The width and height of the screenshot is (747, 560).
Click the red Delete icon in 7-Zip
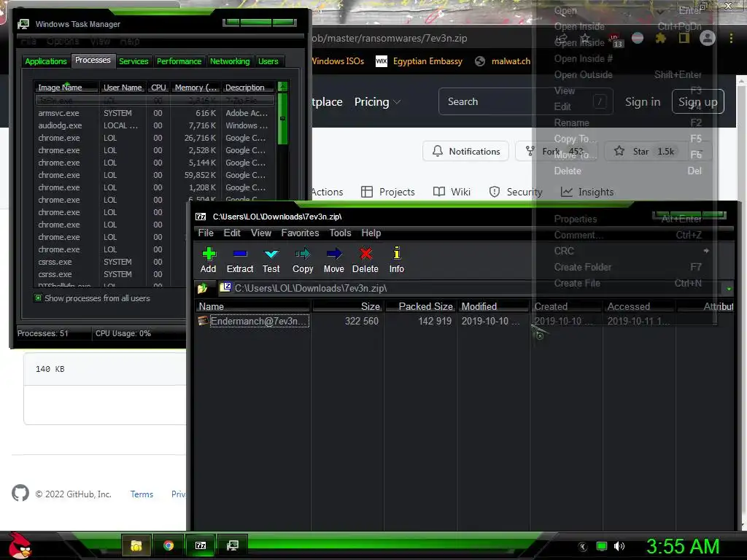click(365, 260)
